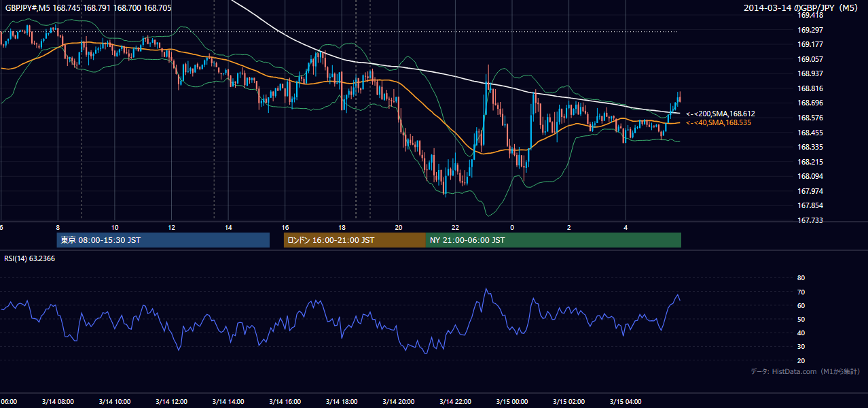Click hour label 22 under price chart
This screenshot has width=868, height=408.
pos(455,227)
